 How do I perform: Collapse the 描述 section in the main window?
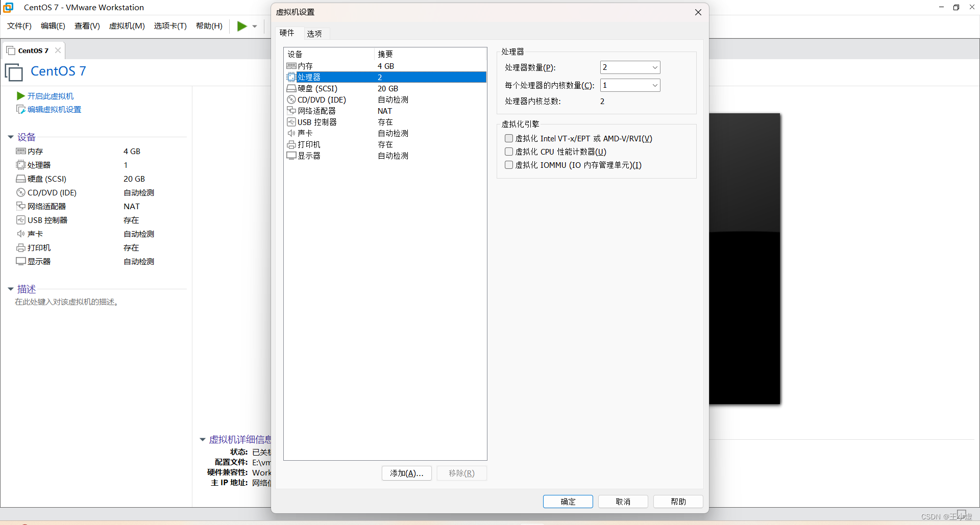(11, 289)
